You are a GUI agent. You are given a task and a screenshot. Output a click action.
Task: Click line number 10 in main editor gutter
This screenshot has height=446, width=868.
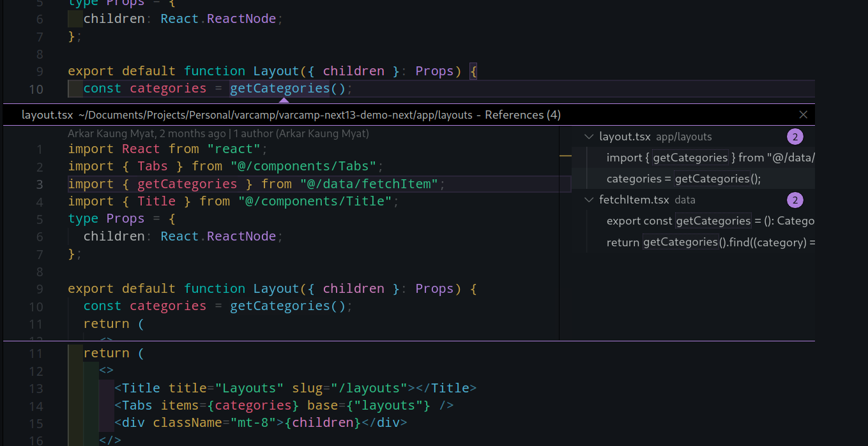coord(36,89)
